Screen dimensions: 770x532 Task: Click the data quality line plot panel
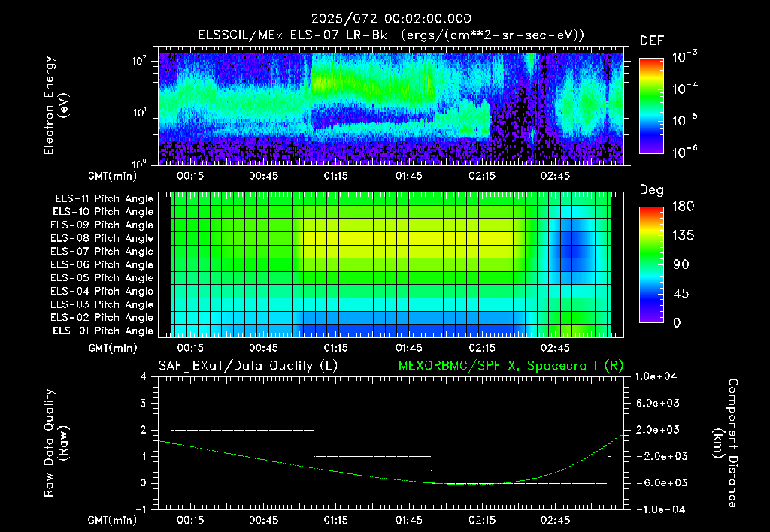point(391,443)
